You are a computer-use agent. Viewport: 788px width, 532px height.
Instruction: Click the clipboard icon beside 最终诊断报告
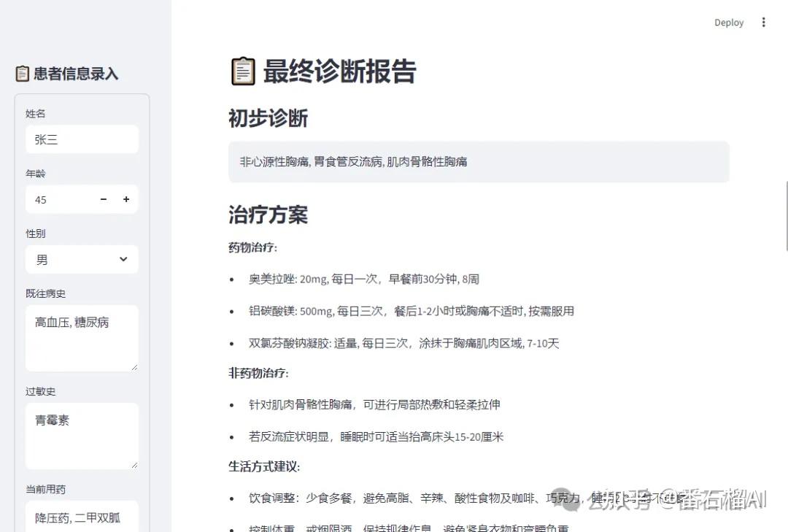243,72
